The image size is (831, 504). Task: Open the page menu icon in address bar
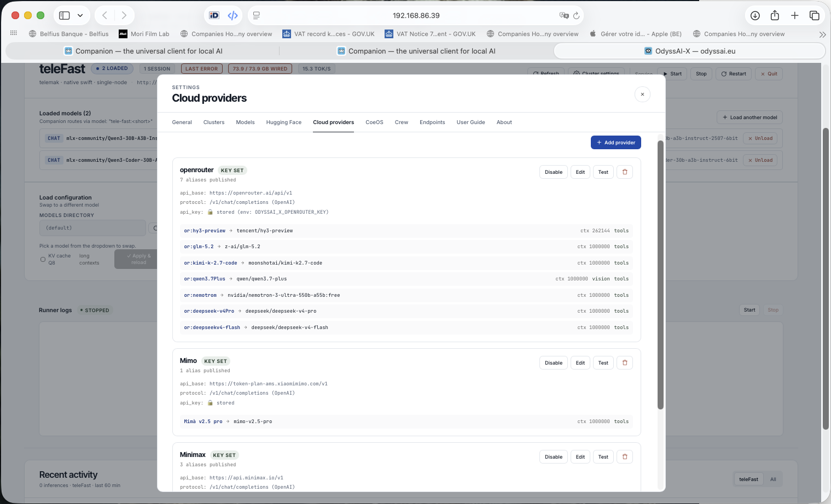(257, 15)
